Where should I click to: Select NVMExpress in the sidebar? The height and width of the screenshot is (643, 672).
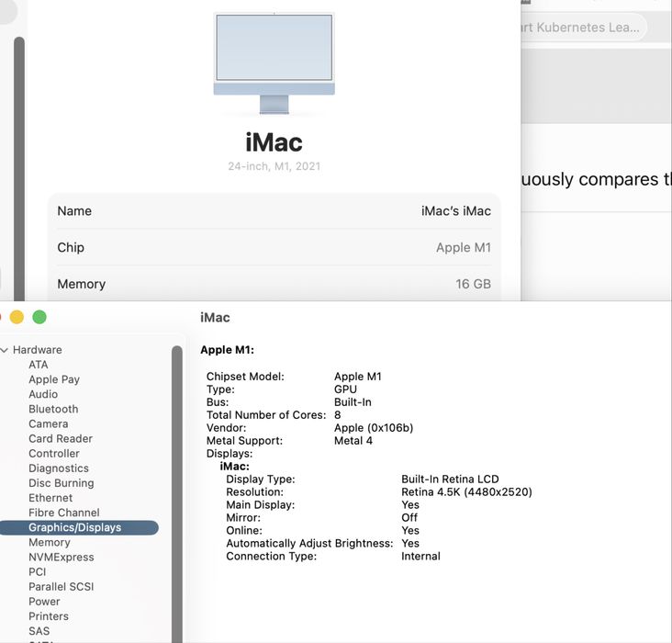pyautogui.click(x=62, y=558)
